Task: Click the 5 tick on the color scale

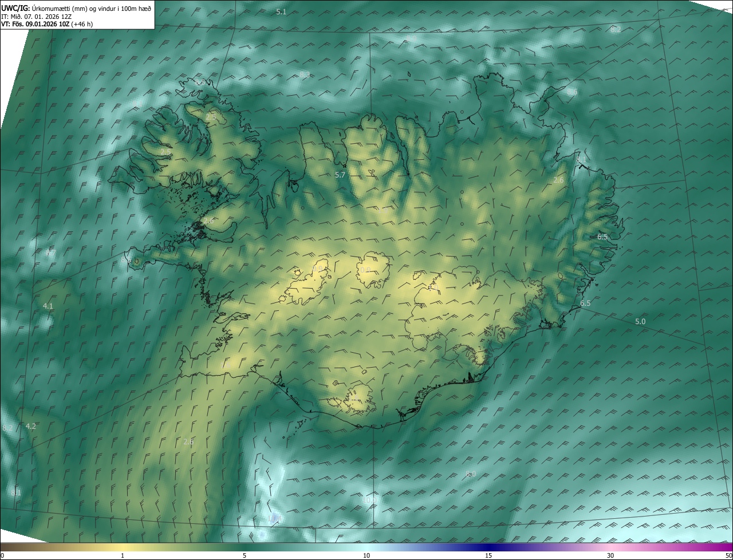Action: (x=245, y=556)
